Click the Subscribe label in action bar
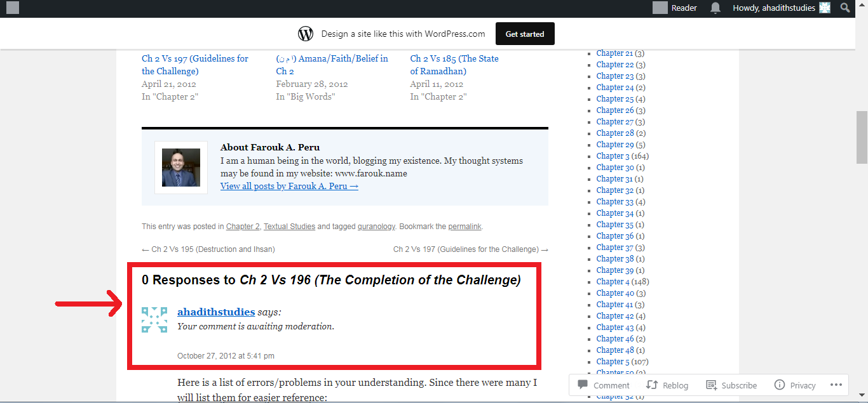868x403 pixels. click(739, 385)
